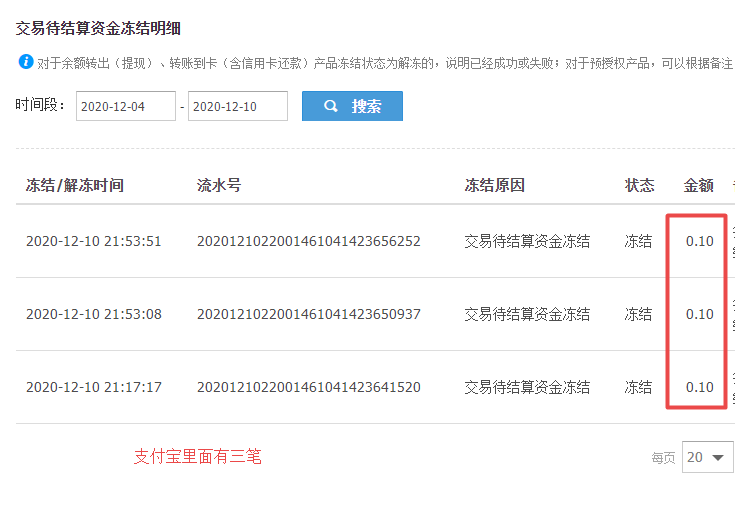The image size is (735, 524).
Task: Click the 搜索 search button
Action: (352, 106)
